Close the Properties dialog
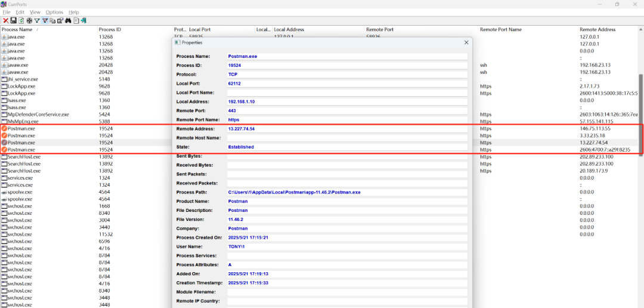The image size is (644, 308). tap(466, 42)
